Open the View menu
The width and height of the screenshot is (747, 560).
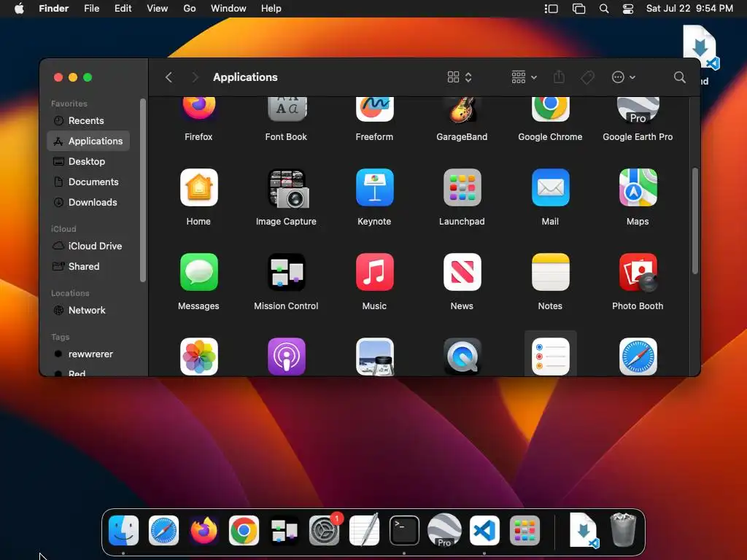click(158, 9)
